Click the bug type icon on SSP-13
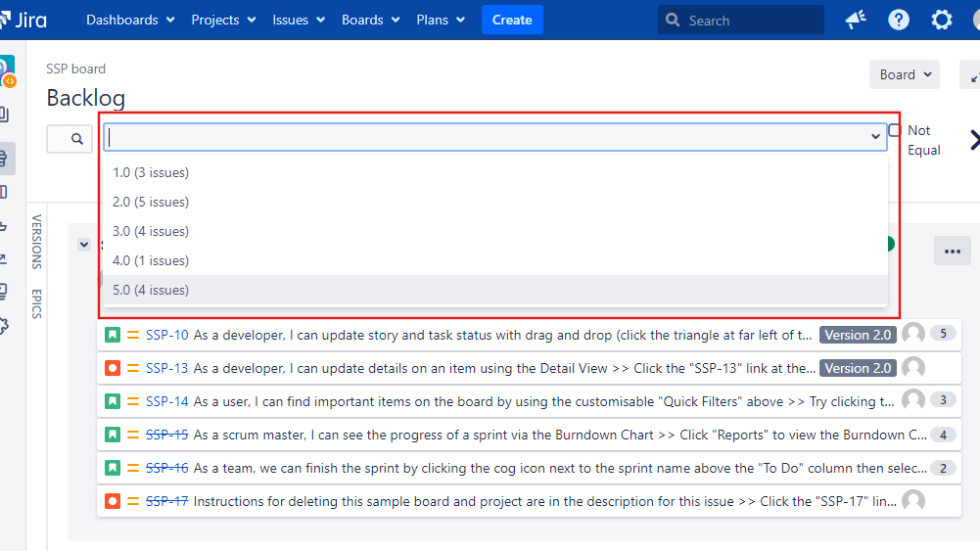Image resolution: width=980 pixels, height=551 pixels. coord(113,368)
